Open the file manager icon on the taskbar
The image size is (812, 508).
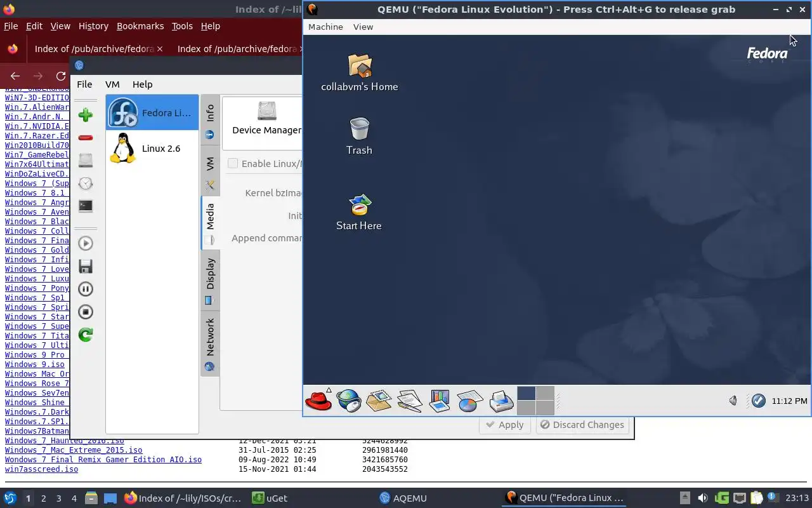pos(91,498)
